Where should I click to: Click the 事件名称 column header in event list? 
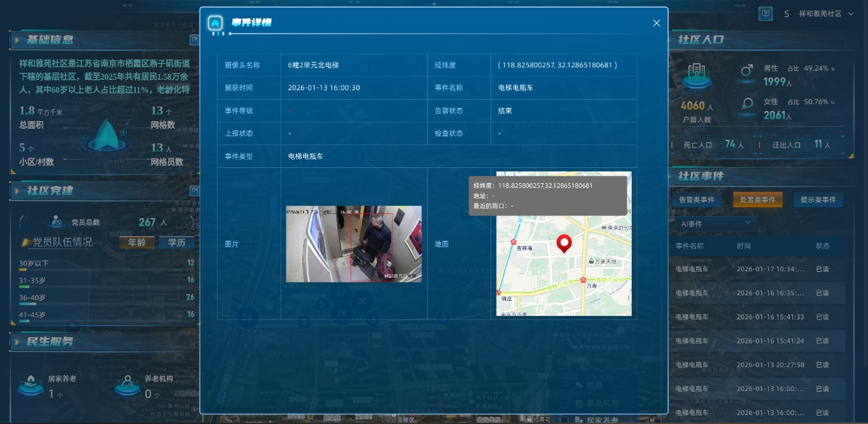coord(690,246)
